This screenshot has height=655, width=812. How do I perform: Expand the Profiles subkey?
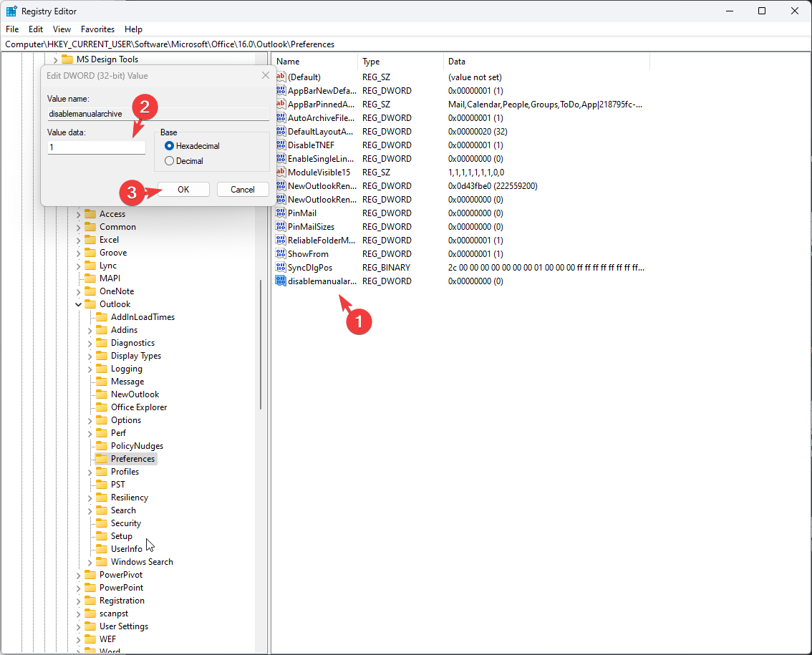90,472
